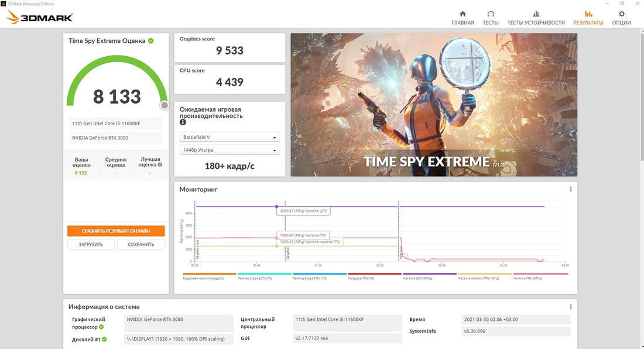Click Графический процессор RTX 3080 field in system info

179,323
